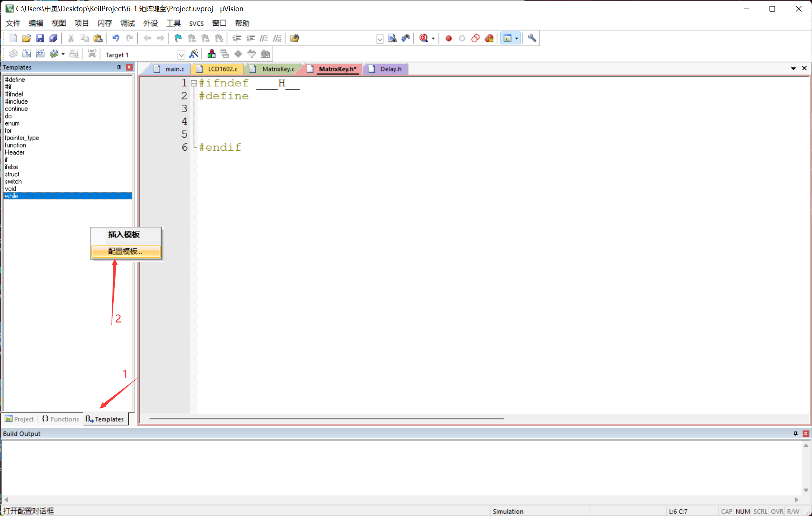Click the Open file toolbar icon
The image size is (812, 516).
pyautogui.click(x=26, y=38)
